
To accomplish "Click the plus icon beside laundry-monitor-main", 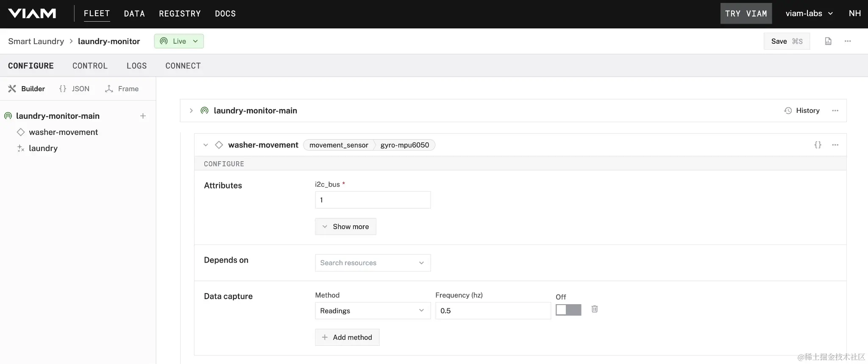I will (x=143, y=116).
